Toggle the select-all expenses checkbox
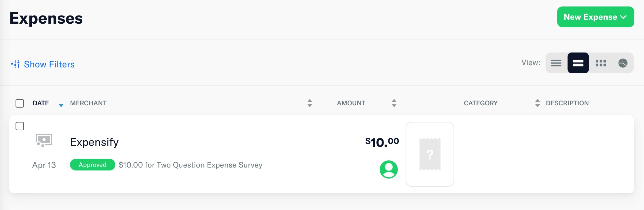This screenshot has width=644, height=210. tap(20, 103)
